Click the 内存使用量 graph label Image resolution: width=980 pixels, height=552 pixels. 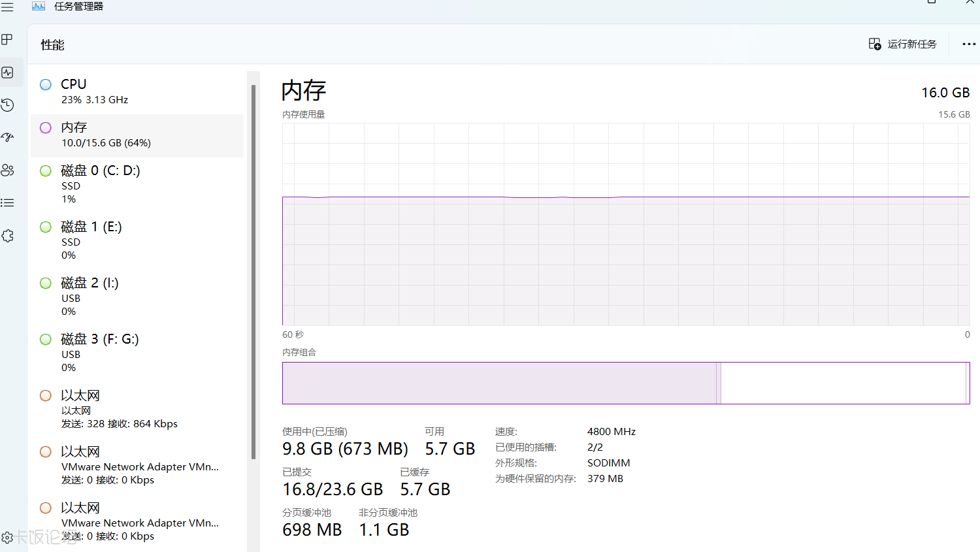[x=303, y=114]
